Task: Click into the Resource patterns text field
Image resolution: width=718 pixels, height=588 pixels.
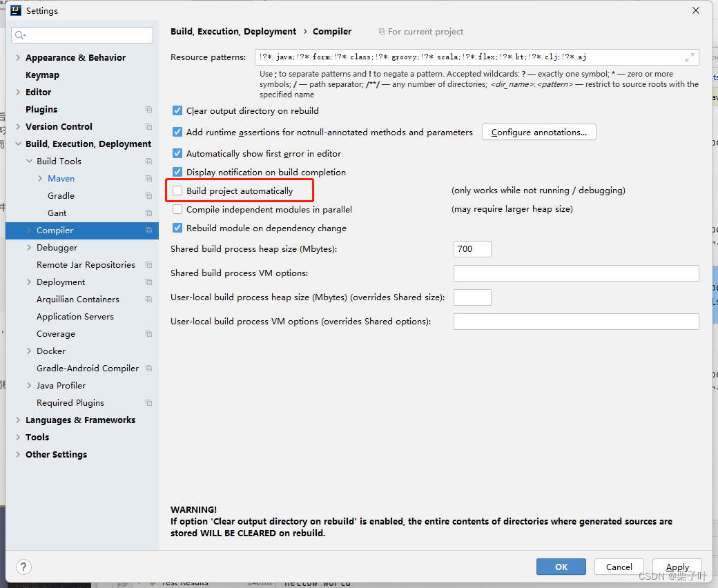Action: point(476,57)
